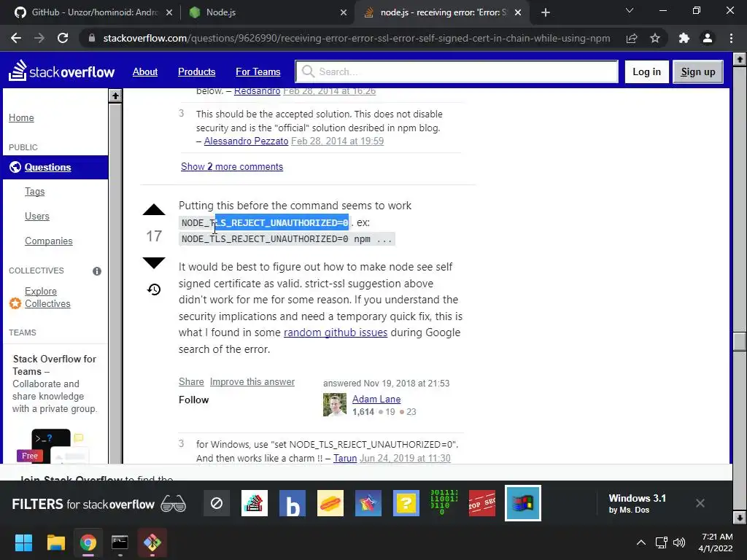Open the Chrome profile icon
747x560 pixels.
(x=708, y=38)
